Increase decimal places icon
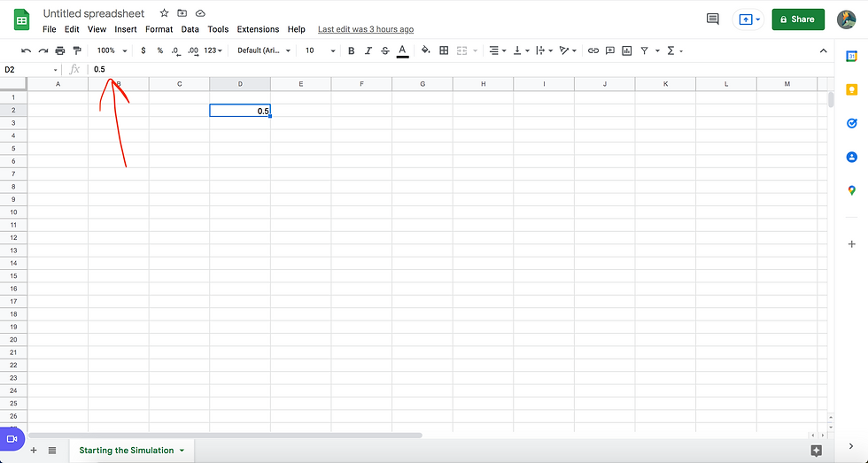 pos(193,50)
